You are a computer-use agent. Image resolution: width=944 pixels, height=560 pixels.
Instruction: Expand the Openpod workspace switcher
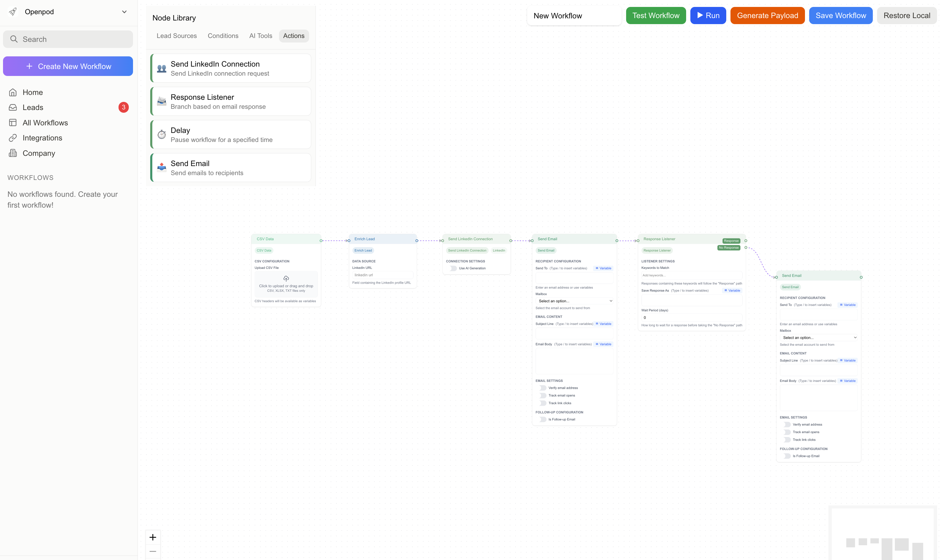(125, 12)
